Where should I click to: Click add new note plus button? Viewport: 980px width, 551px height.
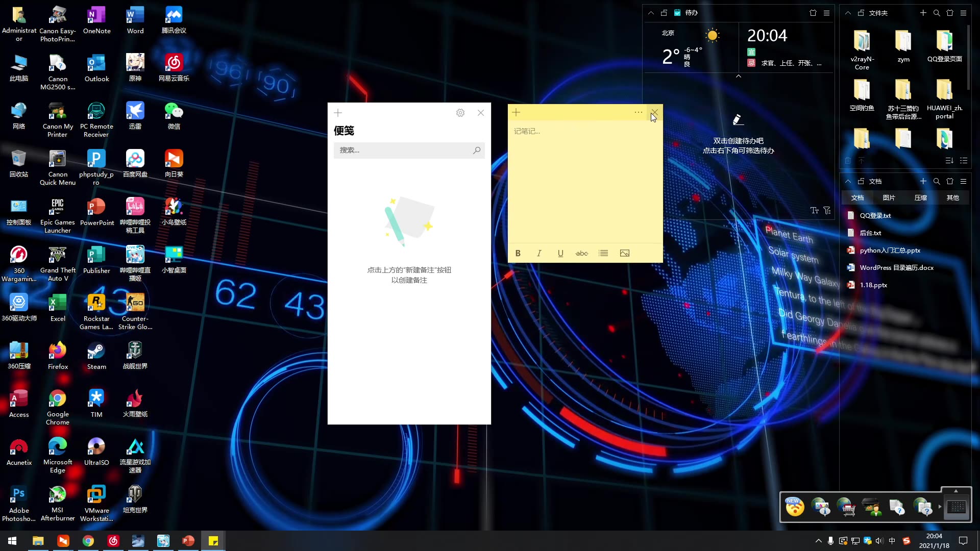tap(338, 113)
